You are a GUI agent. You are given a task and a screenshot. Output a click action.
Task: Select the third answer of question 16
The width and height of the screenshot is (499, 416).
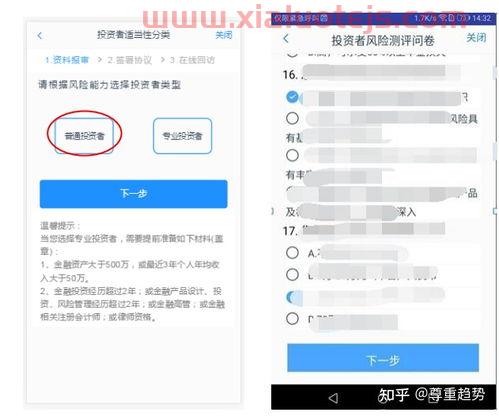(x=292, y=155)
